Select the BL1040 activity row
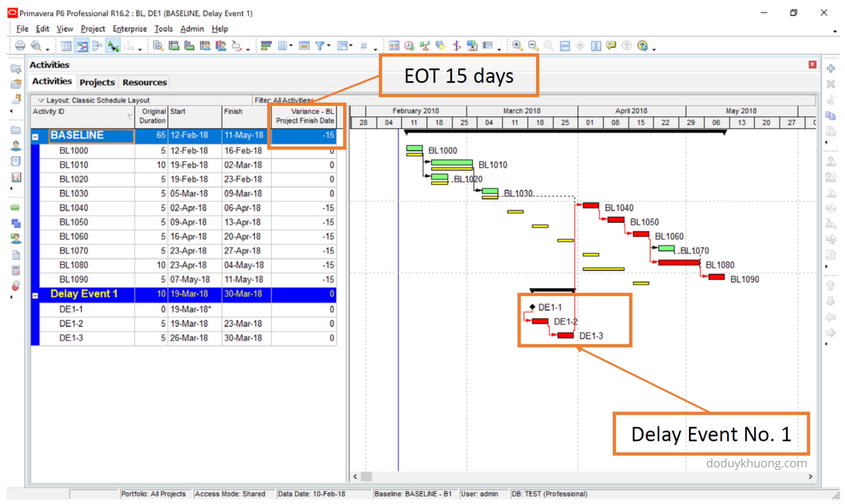This screenshot has height=504, width=845. 74,208
